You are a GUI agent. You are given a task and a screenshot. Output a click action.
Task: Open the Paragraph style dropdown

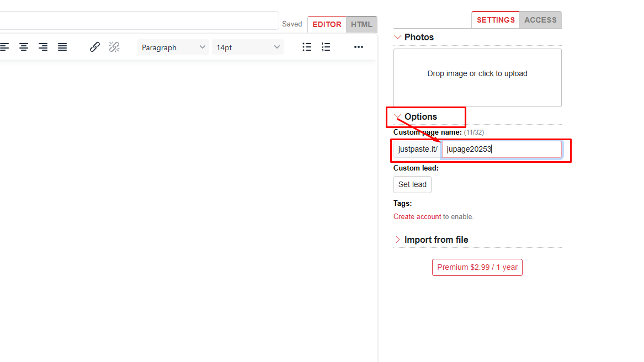[173, 47]
